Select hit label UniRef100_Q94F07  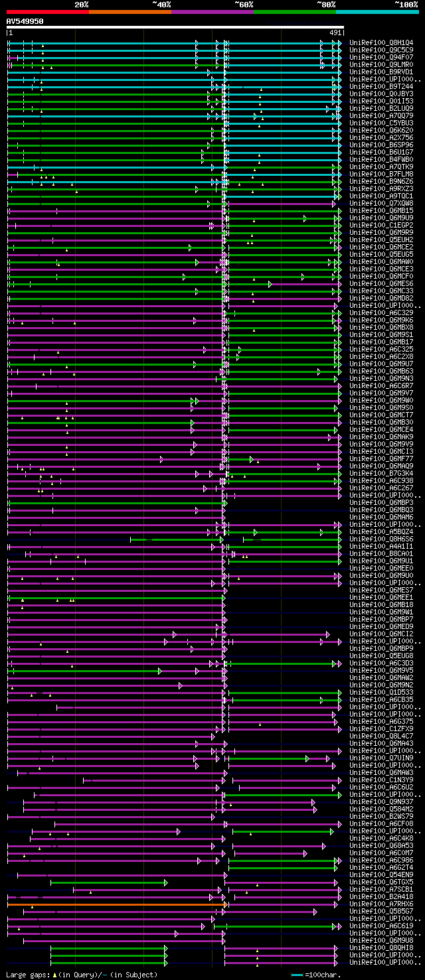pos(381,57)
